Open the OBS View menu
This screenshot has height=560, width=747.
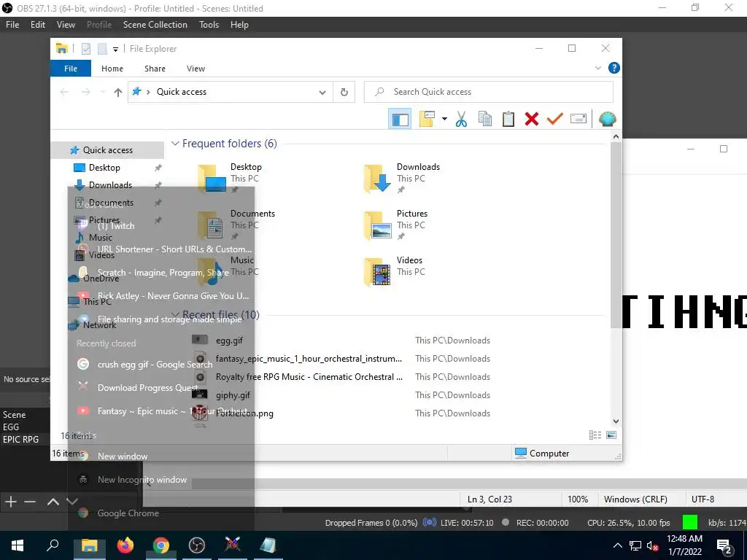(66, 25)
